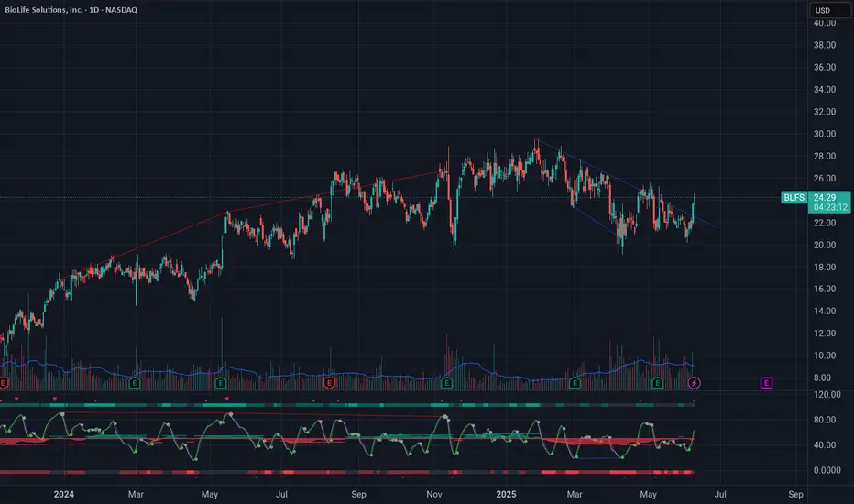Click the 2024 year label on time axis
The width and height of the screenshot is (854, 504).
click(x=64, y=494)
